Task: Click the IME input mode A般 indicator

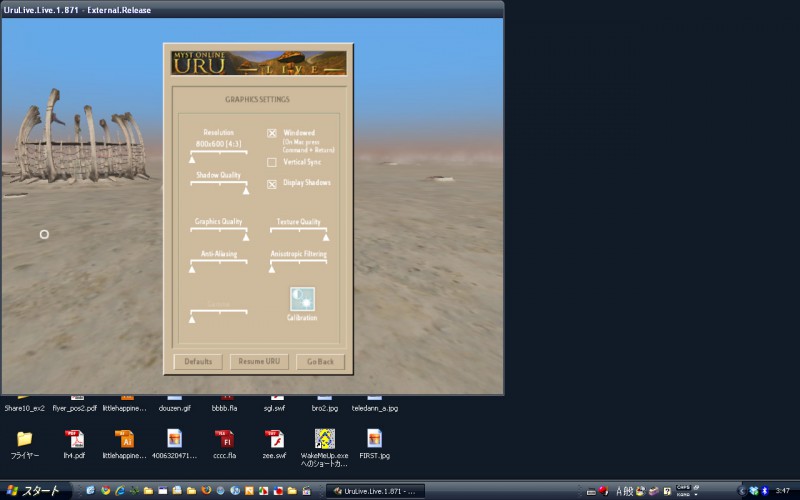Action: point(624,491)
